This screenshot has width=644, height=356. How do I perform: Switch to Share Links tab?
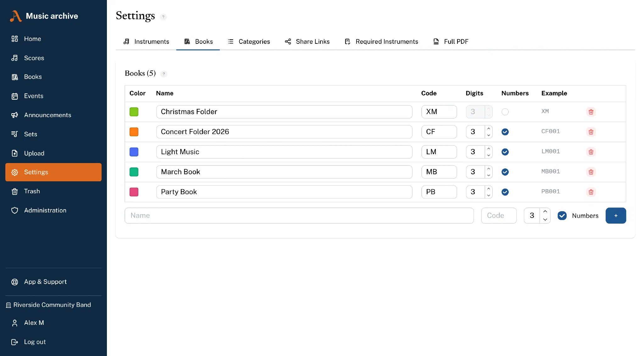(307, 42)
